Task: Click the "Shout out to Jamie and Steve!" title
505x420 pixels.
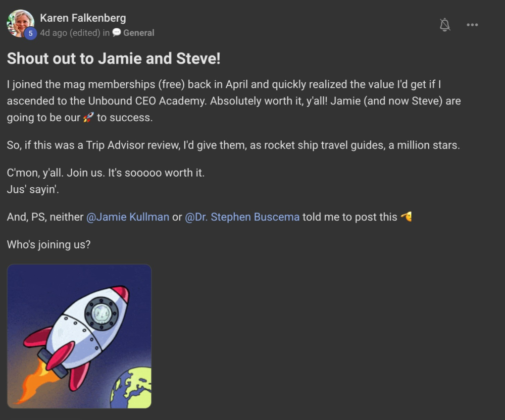Action: (114, 59)
